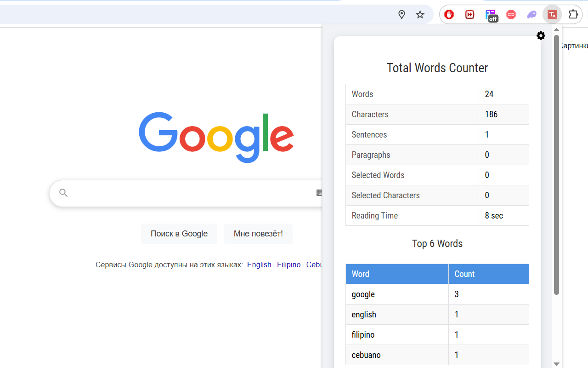Select the 'Reading Time' row label

375,216
